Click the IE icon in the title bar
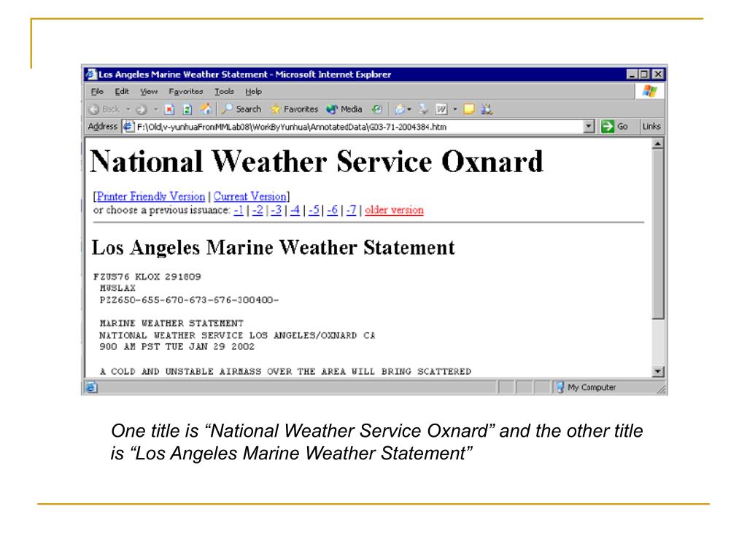The image size is (747, 560). tap(91, 74)
